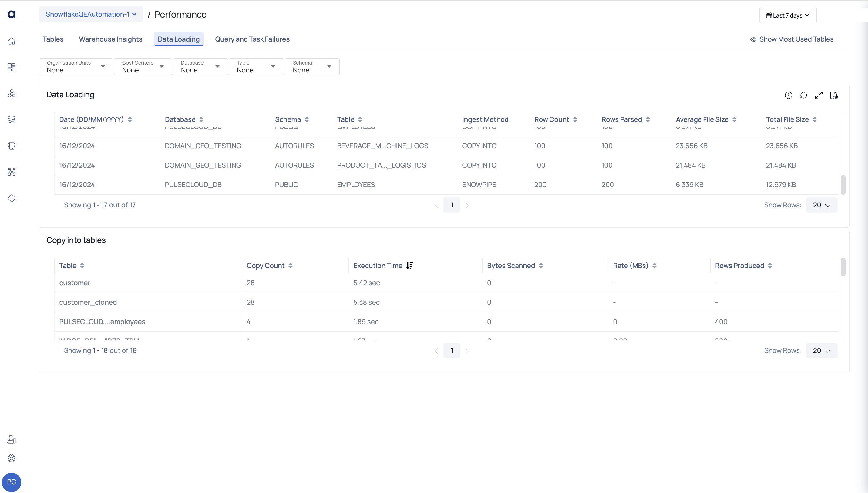
Task: Click the 5.42 sec execution time
Action: [x=366, y=283]
